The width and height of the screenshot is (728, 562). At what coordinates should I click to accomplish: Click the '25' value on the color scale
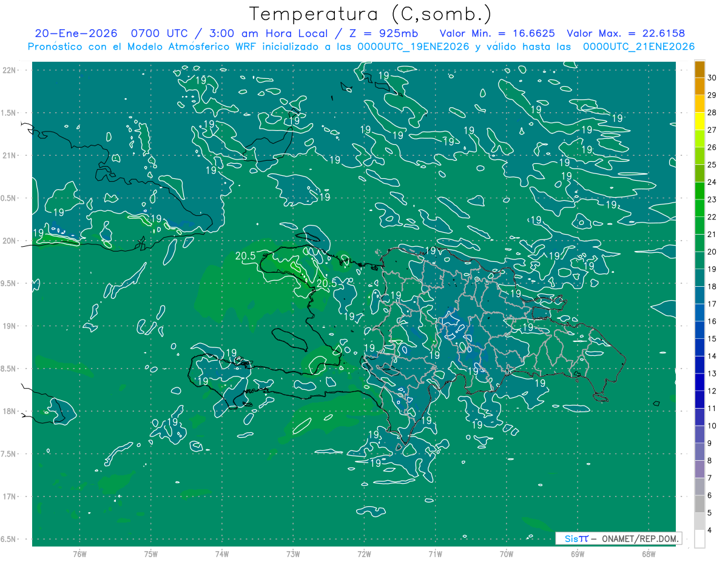[x=712, y=164]
